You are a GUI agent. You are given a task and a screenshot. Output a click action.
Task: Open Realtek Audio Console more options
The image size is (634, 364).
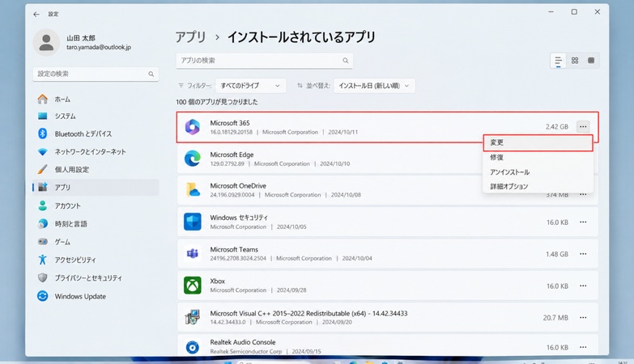pos(583,348)
